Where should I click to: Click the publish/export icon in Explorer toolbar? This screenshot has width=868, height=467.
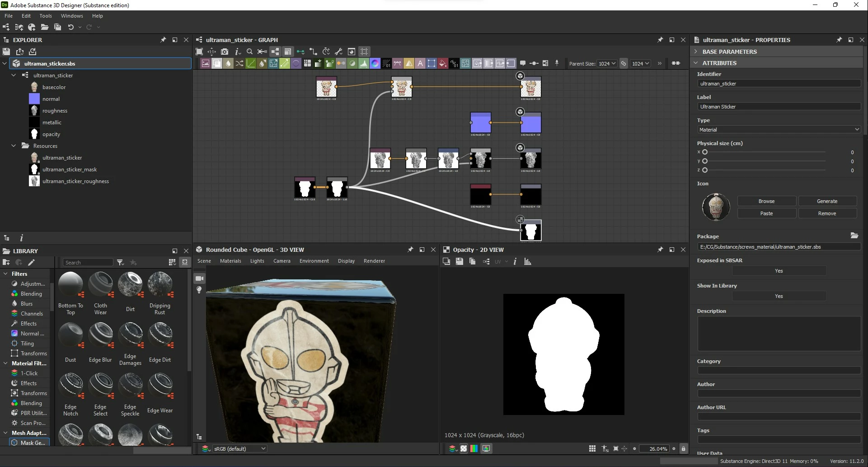coord(19,52)
